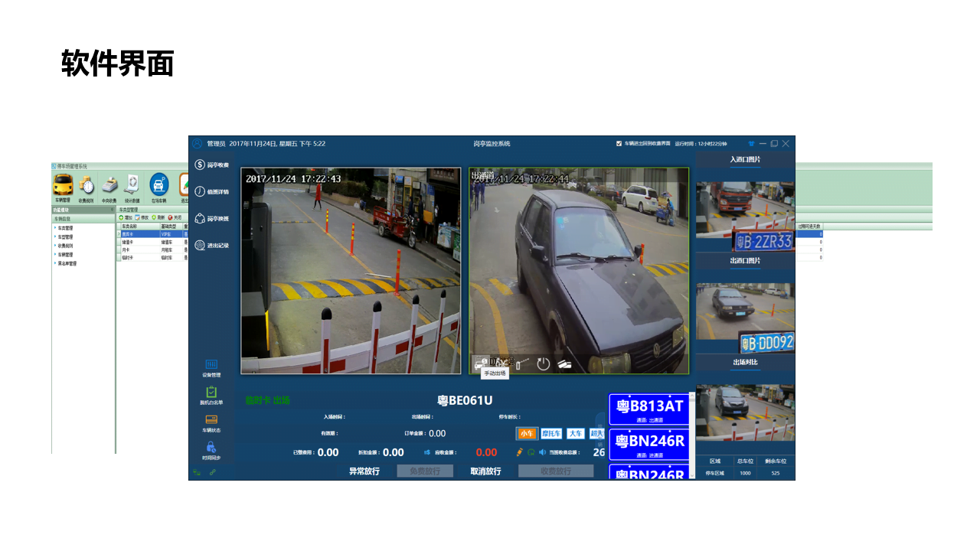Screen dimensions: 980x551
Task: Click 收费放行 button
Action: click(556, 471)
